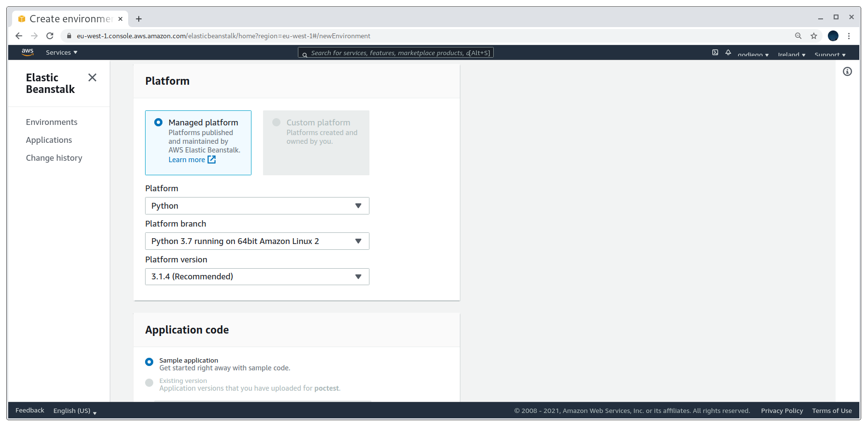The height and width of the screenshot is (427, 868).
Task: Open the Terms of Use link
Action: [x=832, y=411]
